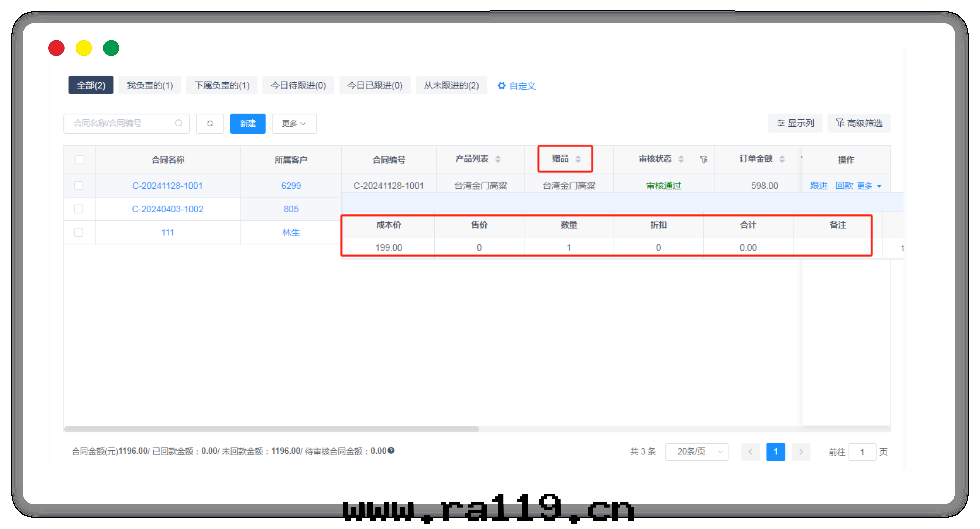This screenshot has height=529, width=980.
Task: Check the row 111 checkbox
Action: click(x=79, y=232)
